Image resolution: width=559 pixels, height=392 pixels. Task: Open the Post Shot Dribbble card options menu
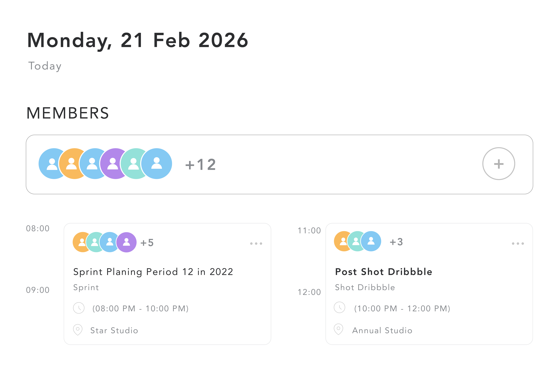click(x=518, y=243)
